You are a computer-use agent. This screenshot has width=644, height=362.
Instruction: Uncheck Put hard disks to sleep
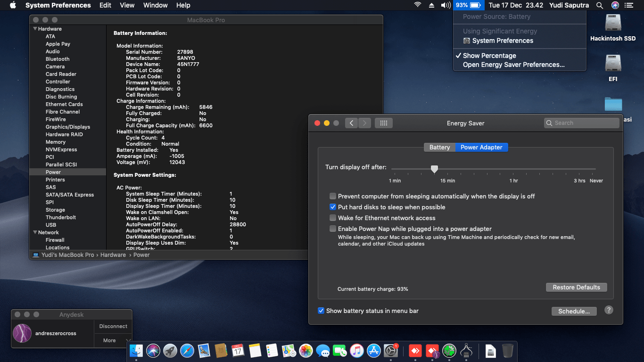tap(333, 207)
